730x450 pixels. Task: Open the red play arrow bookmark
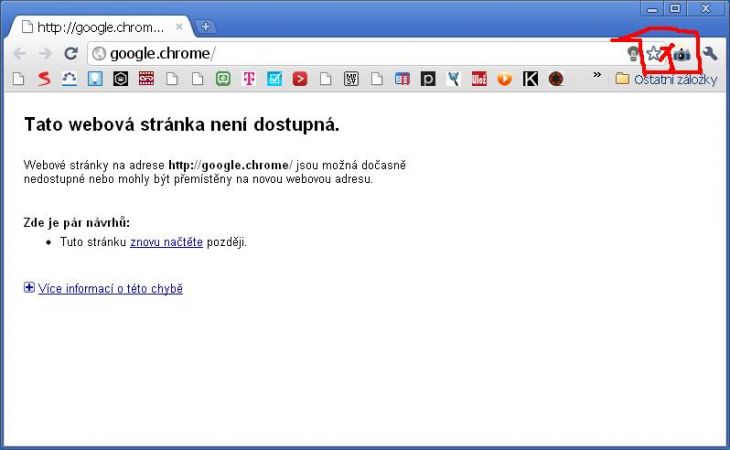tap(300, 79)
